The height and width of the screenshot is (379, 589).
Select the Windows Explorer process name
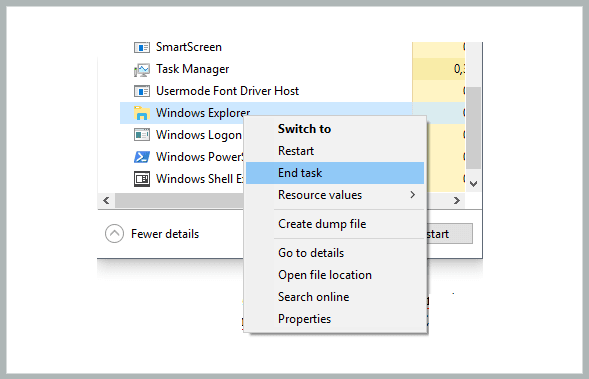(x=203, y=113)
